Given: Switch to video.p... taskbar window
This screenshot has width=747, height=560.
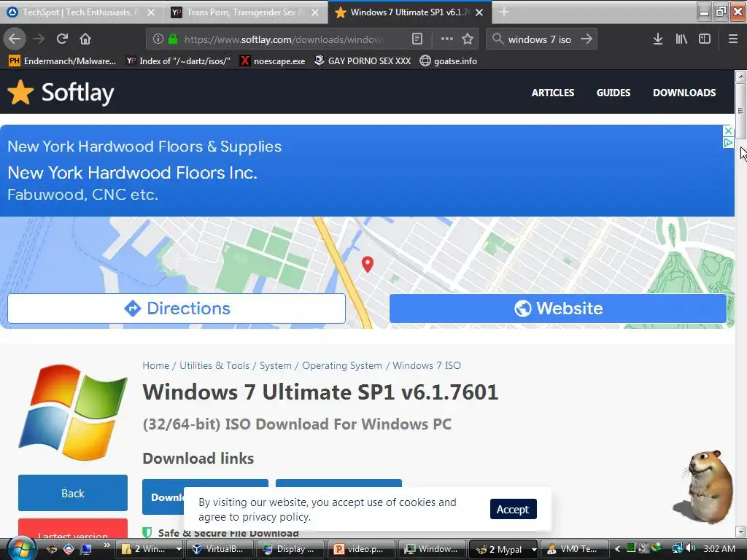Looking at the screenshot, I should click(361, 549).
